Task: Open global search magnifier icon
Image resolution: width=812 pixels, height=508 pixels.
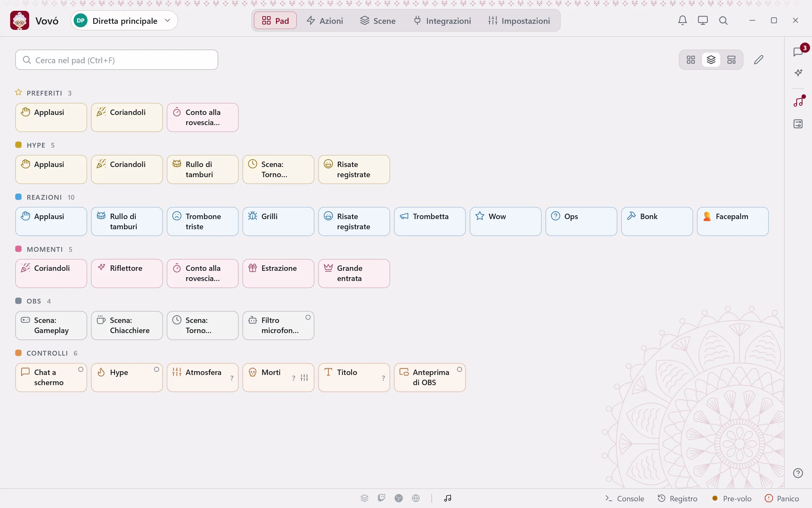Action: tap(723, 21)
